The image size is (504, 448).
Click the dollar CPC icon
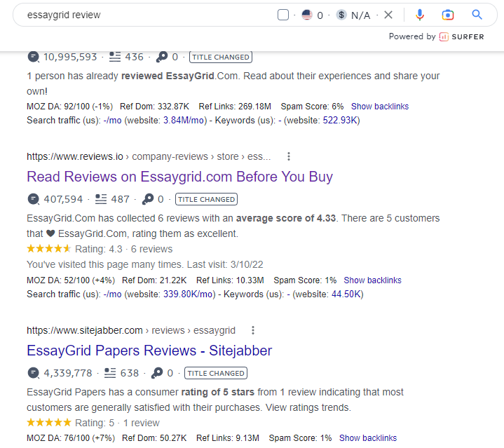pyautogui.click(x=341, y=15)
